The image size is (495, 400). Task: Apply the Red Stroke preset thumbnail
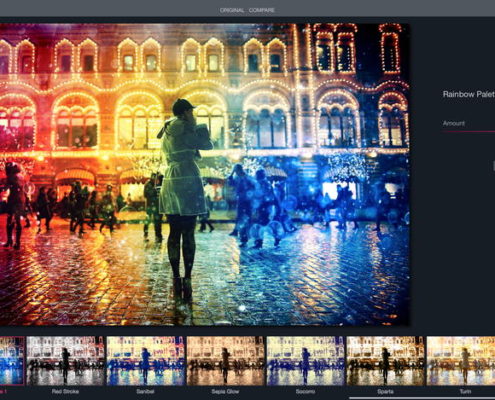point(65,361)
